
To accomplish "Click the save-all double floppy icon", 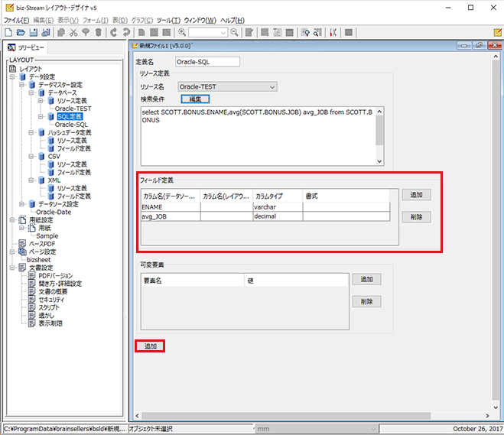I will (46, 32).
